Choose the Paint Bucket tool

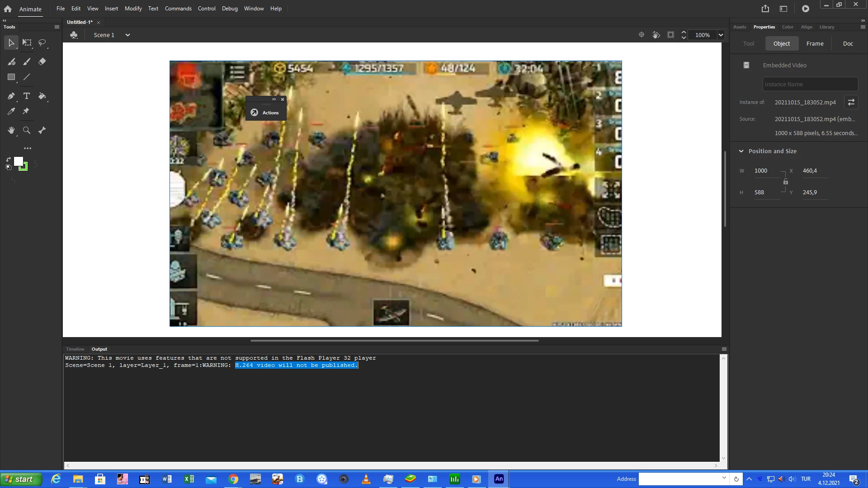click(x=42, y=96)
